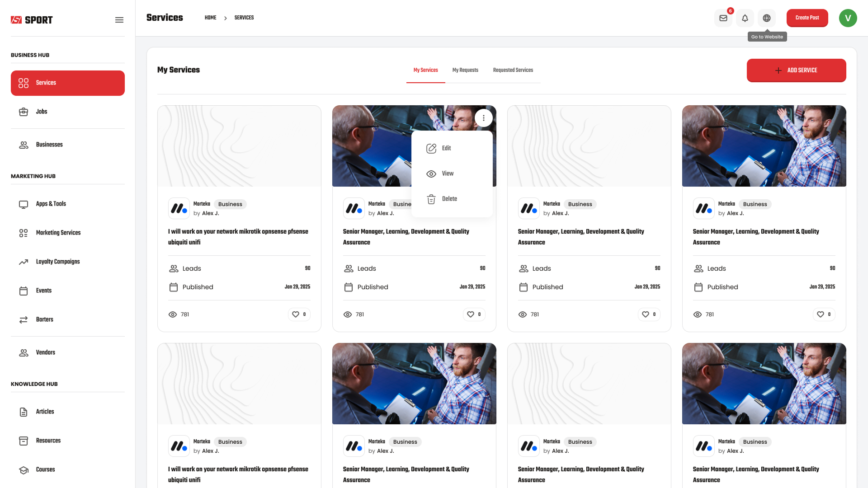
Task: Click the Go to Website globe icon
Action: pos(767,18)
